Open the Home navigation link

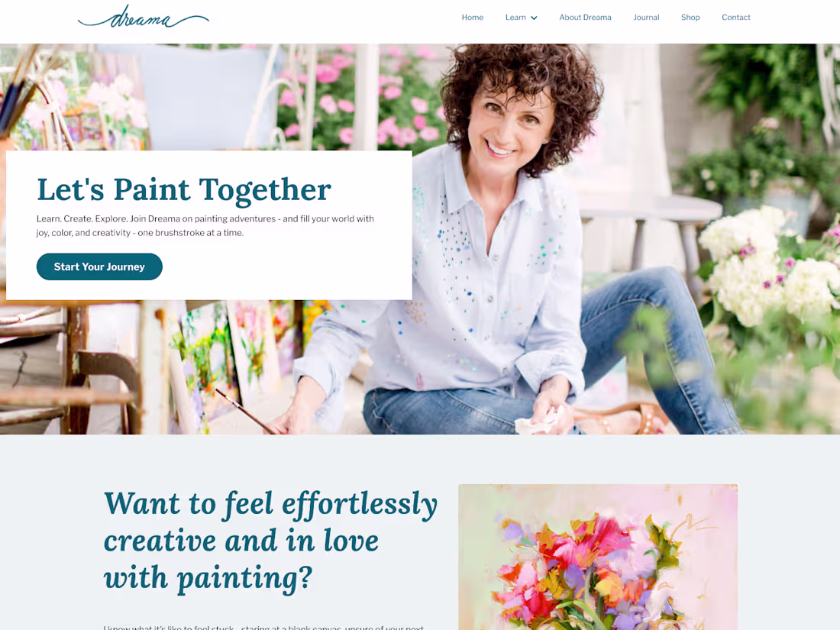(473, 17)
